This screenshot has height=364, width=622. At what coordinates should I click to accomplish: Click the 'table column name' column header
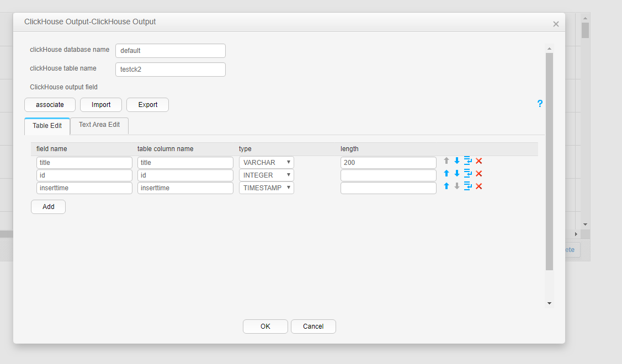click(x=166, y=149)
